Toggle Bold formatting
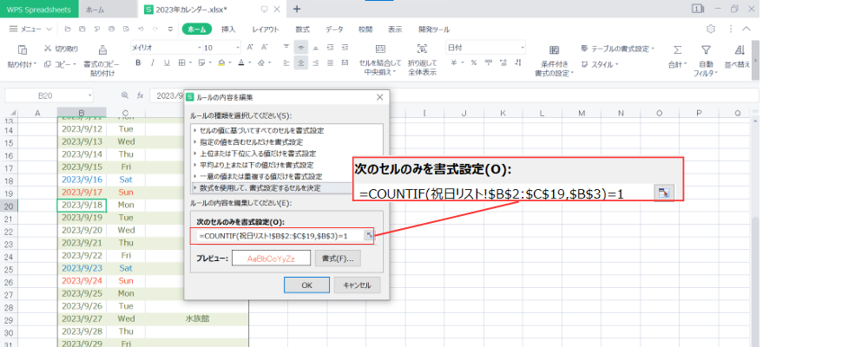The height and width of the screenshot is (347, 868). (138, 63)
